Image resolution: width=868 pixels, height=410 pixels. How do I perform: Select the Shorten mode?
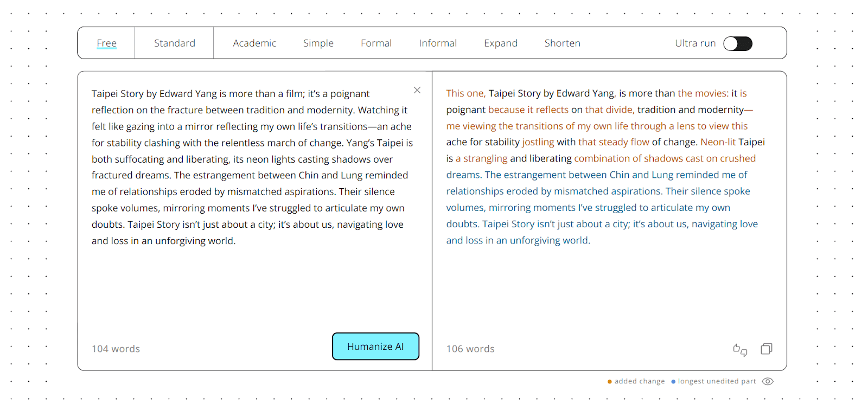pyautogui.click(x=563, y=43)
